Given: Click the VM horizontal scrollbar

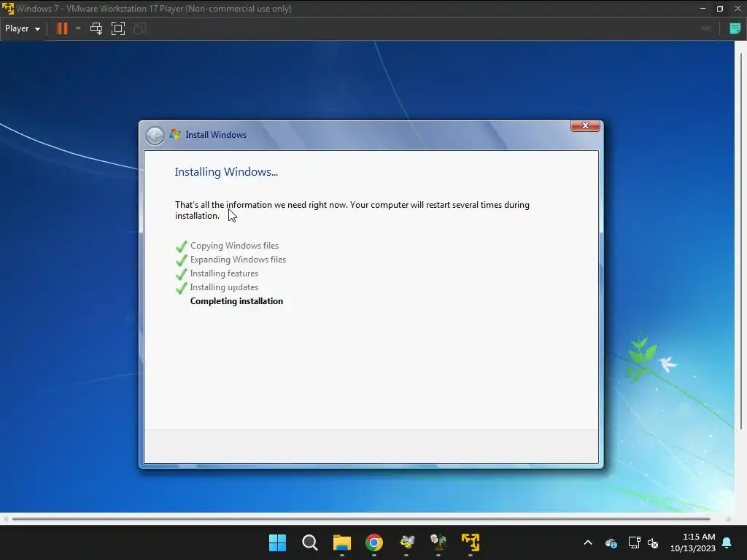Looking at the screenshot, I should [361, 519].
